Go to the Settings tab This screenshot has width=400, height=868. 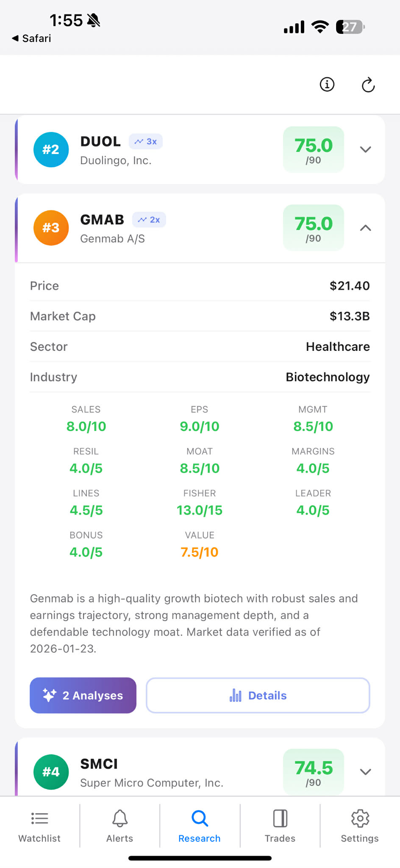click(x=360, y=826)
